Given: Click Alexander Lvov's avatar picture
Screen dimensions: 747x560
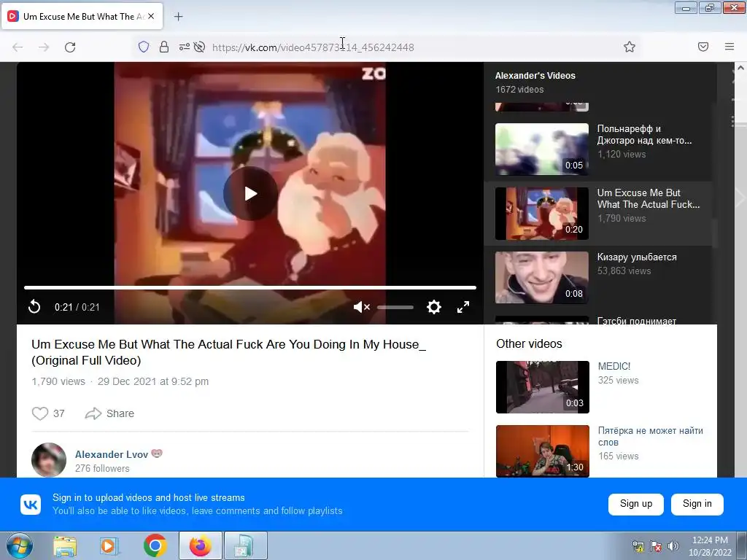Looking at the screenshot, I should pyautogui.click(x=49, y=460).
